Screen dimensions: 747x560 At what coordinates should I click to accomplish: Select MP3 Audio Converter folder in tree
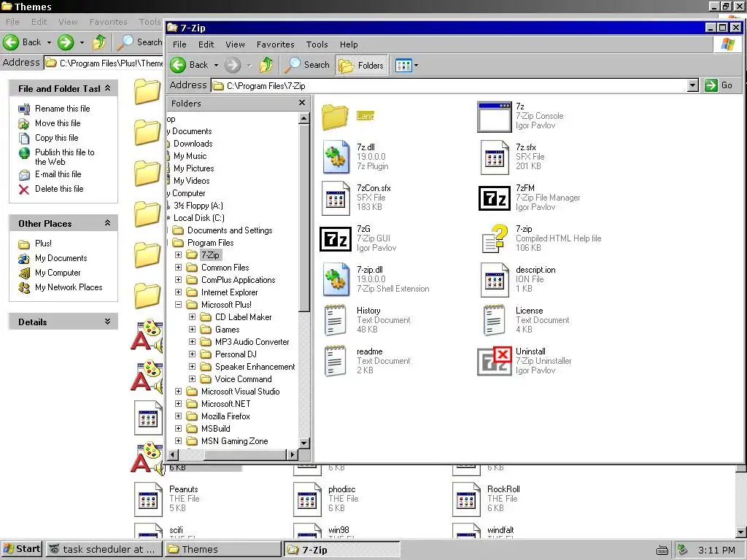[x=252, y=342]
